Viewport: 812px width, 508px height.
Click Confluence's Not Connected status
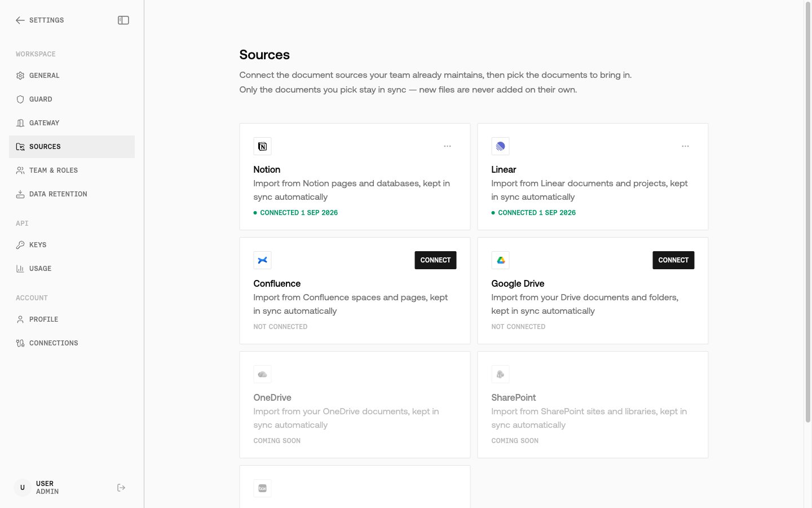(280, 327)
